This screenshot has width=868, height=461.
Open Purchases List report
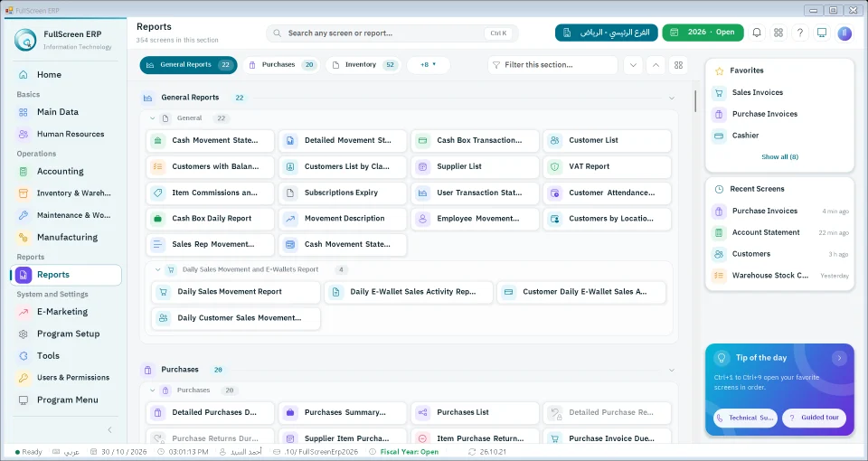click(x=475, y=413)
